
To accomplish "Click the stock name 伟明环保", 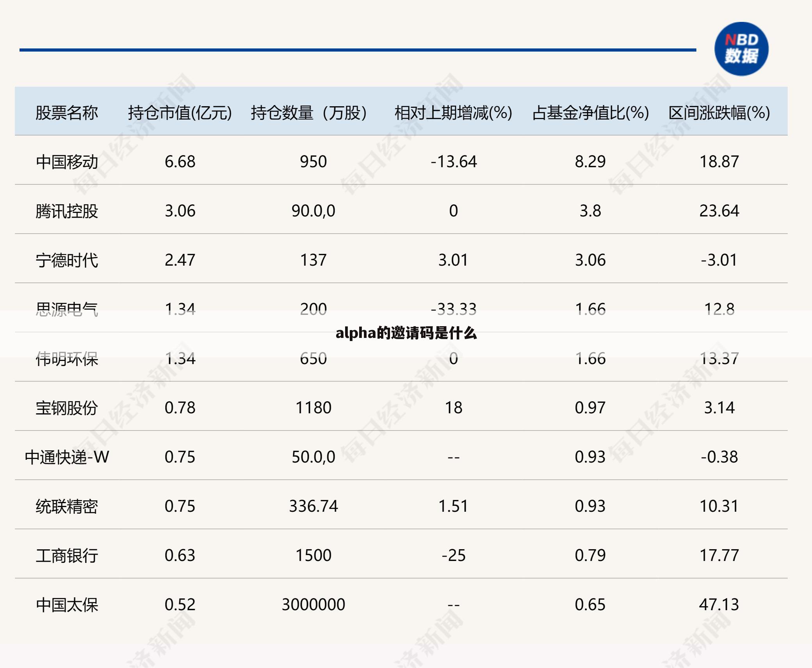I will [x=67, y=359].
